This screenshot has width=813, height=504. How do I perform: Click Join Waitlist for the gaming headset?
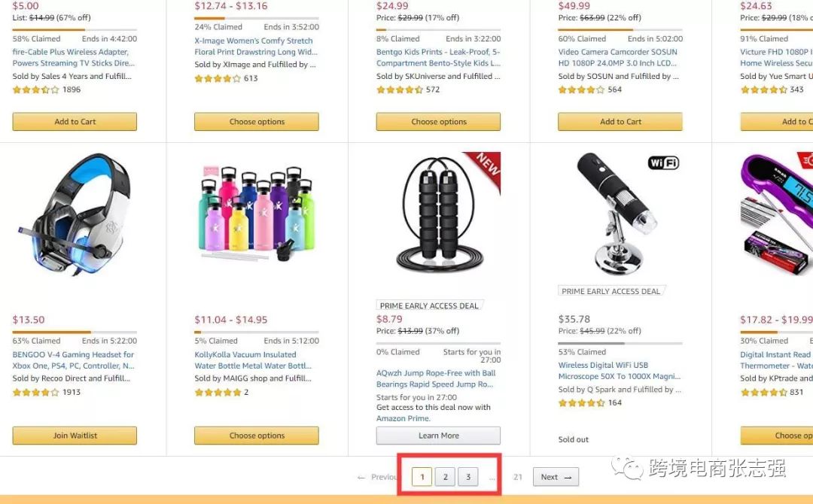75,436
